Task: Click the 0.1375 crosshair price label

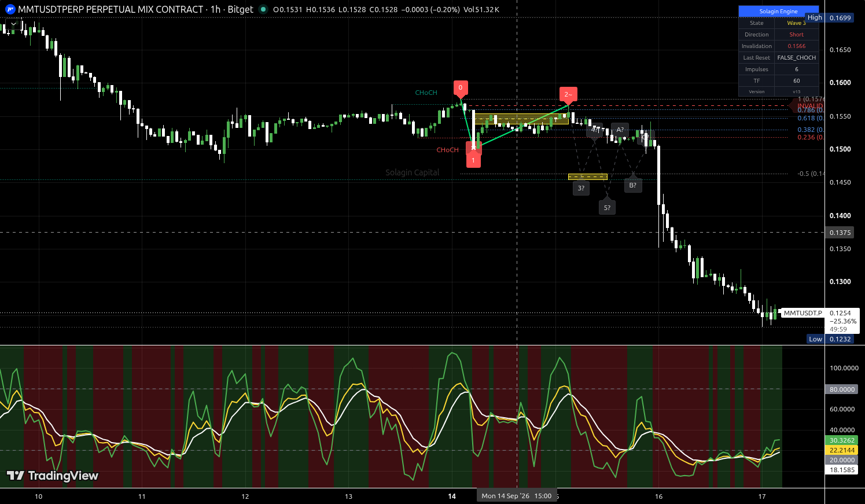Action: pyautogui.click(x=840, y=233)
